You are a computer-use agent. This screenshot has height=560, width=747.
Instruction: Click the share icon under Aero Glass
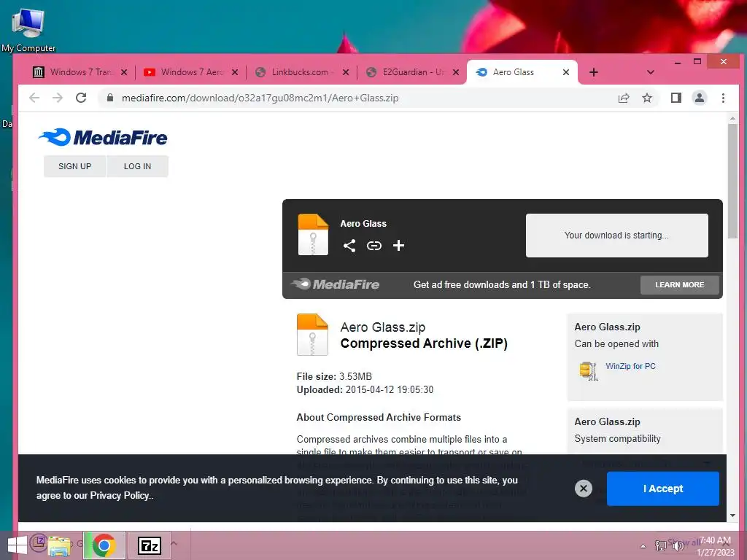[349, 246]
